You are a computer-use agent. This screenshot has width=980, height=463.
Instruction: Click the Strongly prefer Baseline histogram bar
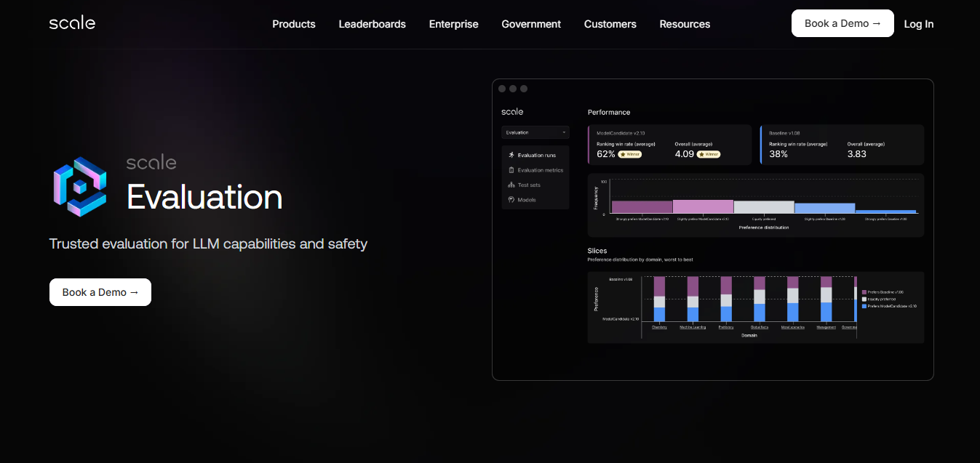click(885, 212)
